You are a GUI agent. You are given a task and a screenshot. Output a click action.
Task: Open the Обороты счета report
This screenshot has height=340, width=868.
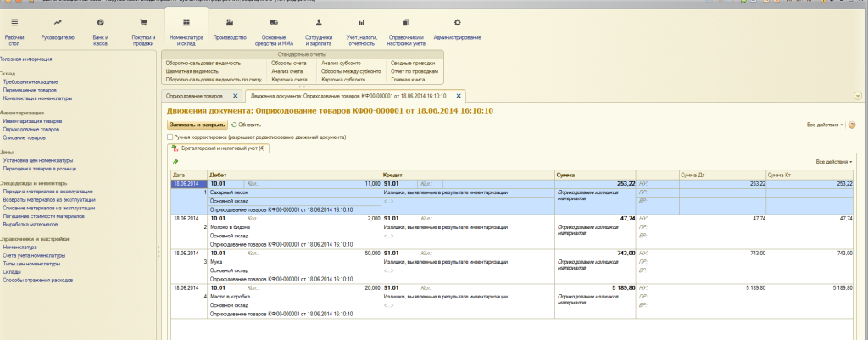[x=288, y=63]
